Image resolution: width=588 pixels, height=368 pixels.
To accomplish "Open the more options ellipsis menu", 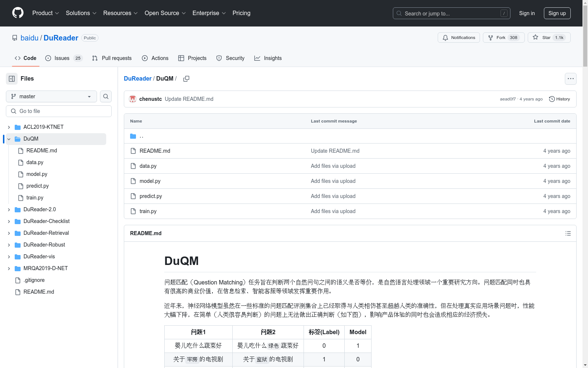I will [x=570, y=79].
